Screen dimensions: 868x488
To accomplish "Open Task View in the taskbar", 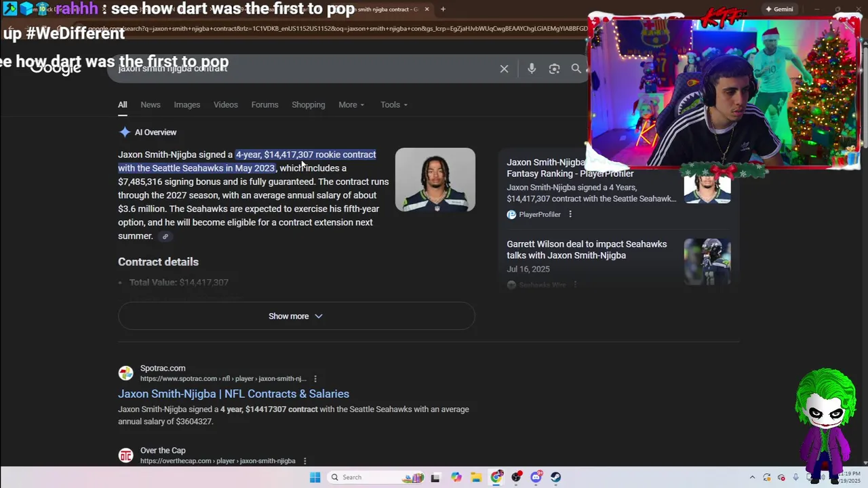I will pos(435,477).
